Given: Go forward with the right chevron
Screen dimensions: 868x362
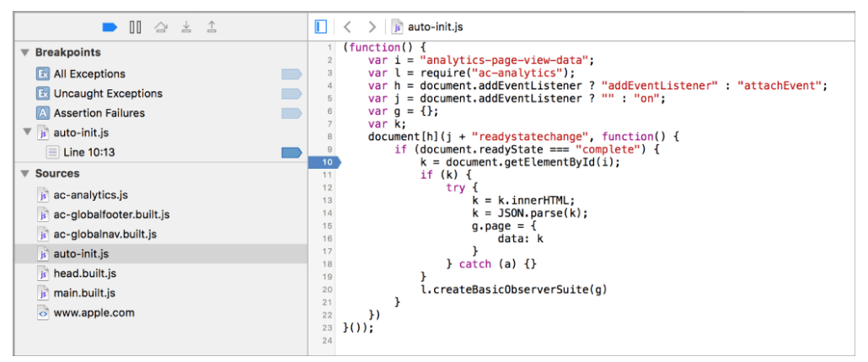Looking at the screenshot, I should 372,27.
